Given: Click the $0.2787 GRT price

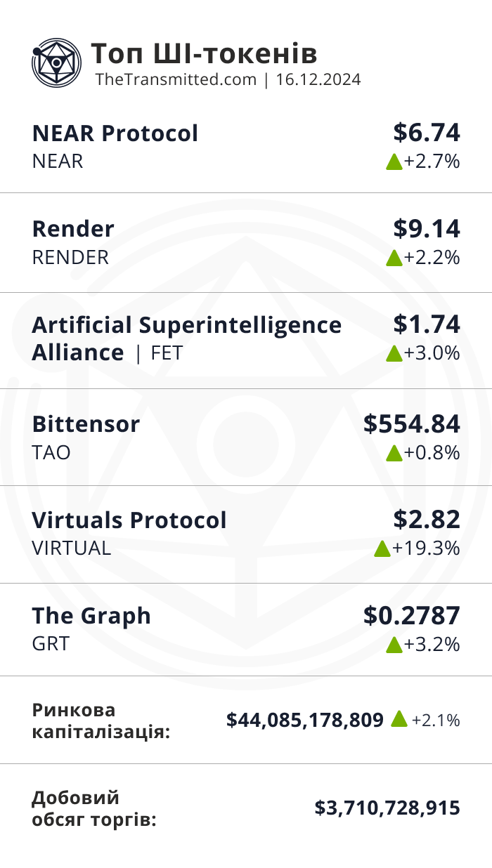Looking at the screenshot, I should (412, 616).
